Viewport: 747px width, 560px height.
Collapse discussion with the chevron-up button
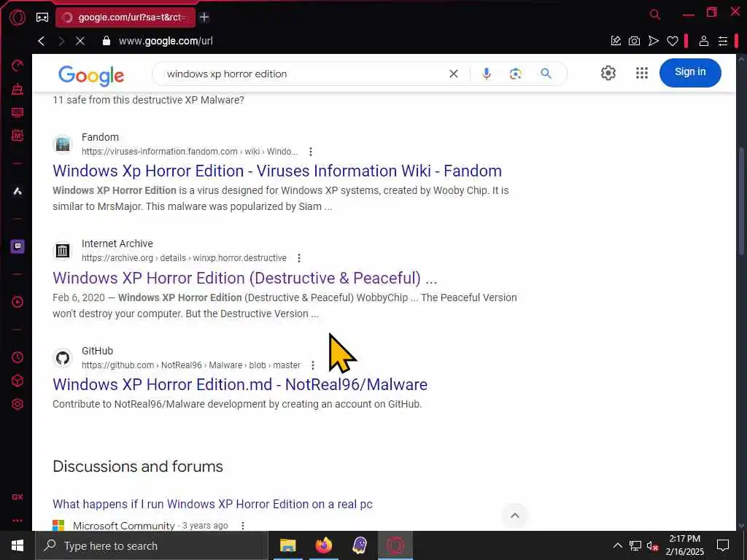(x=514, y=516)
